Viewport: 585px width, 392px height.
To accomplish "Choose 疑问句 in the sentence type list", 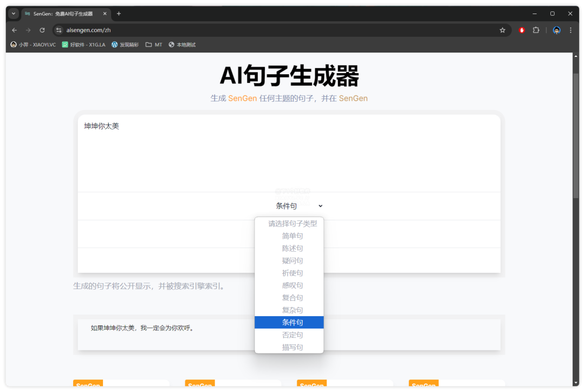I will [292, 261].
